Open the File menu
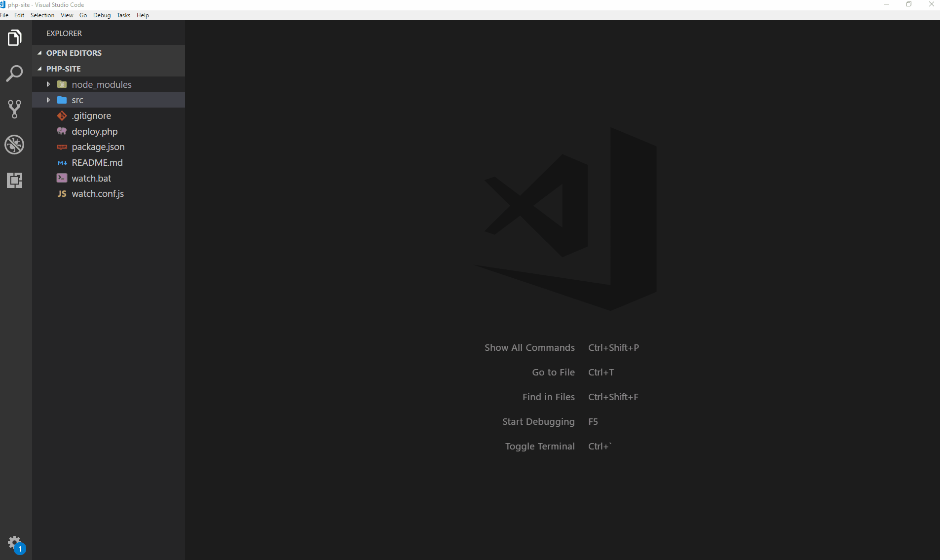The width and height of the screenshot is (940, 560). tap(4, 15)
